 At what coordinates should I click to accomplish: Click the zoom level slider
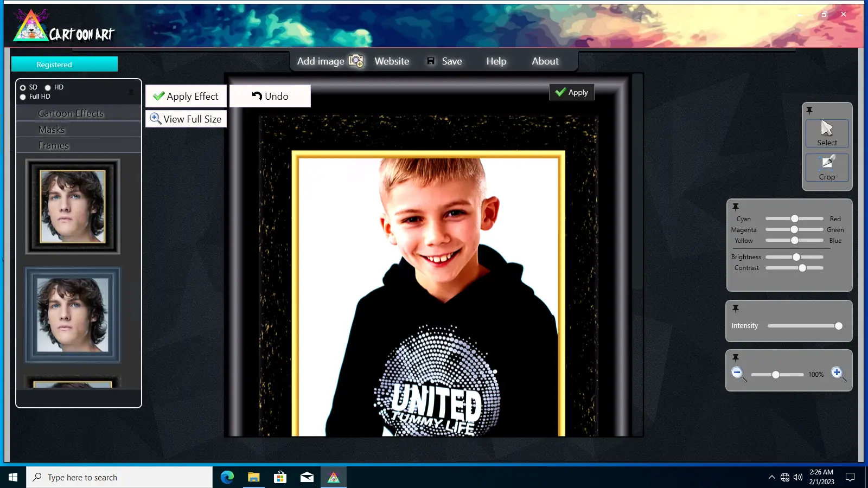click(777, 375)
